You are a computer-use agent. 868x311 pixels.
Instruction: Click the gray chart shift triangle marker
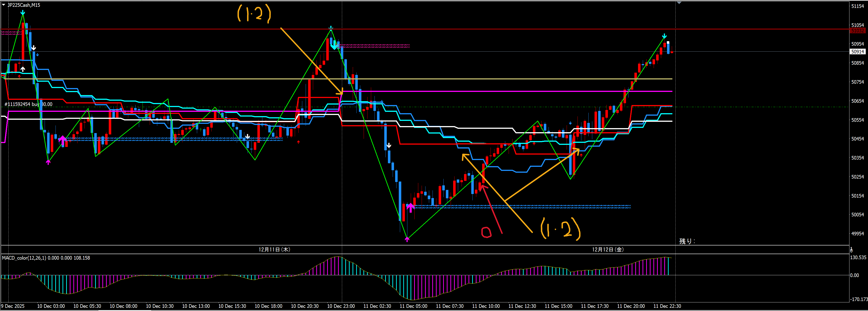click(679, 3)
